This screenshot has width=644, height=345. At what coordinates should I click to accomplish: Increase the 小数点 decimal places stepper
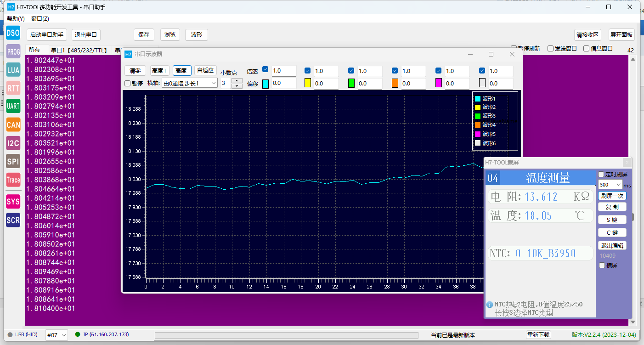[x=237, y=81]
